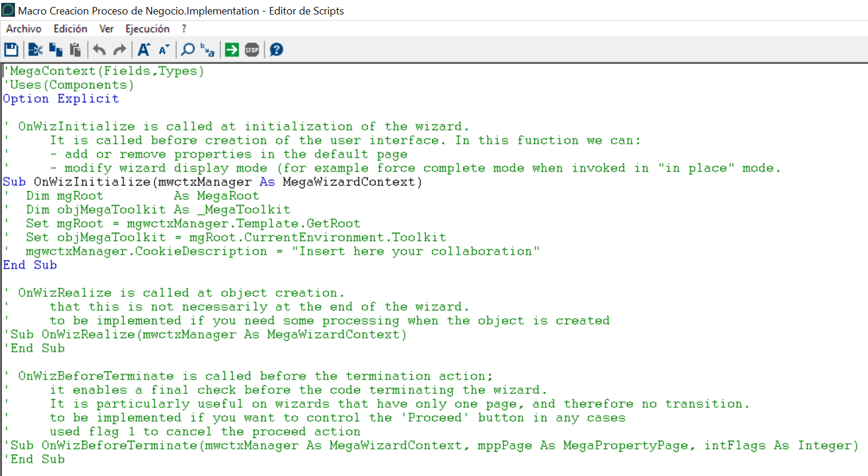This screenshot has height=476, width=868.
Task: Open the Archivo menu
Action: click(x=24, y=29)
